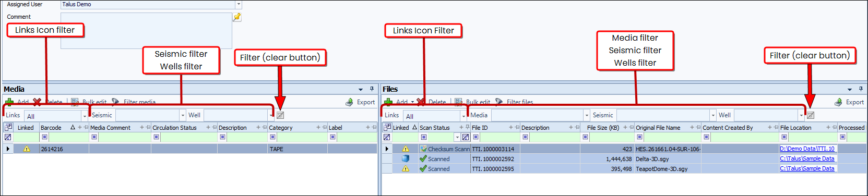Click the column chooser icon in Media grid
Screen dimensions: 868x196
tap(8, 127)
